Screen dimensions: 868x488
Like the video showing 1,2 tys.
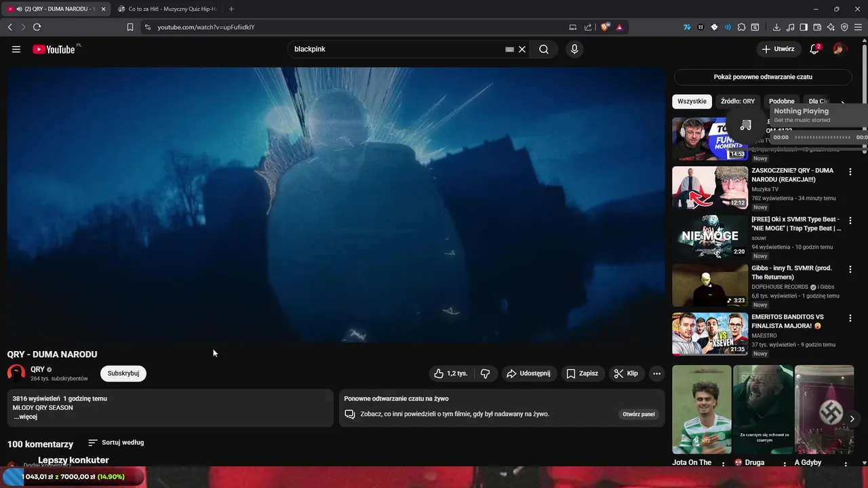[451, 373]
